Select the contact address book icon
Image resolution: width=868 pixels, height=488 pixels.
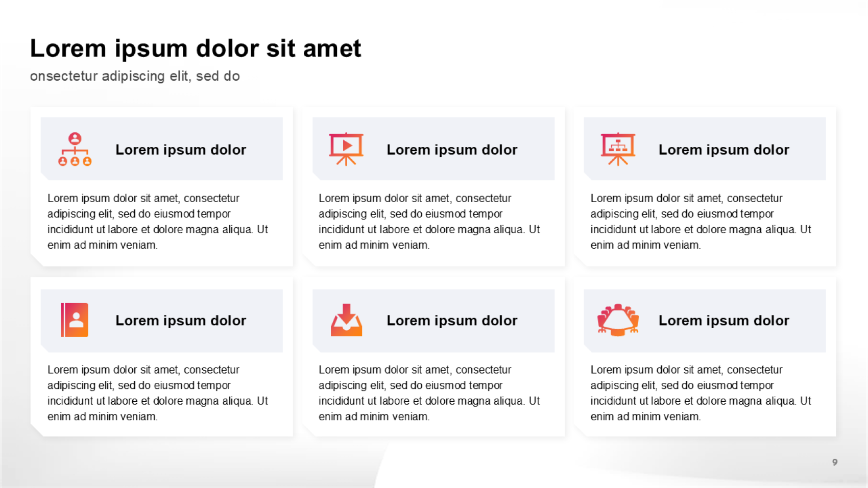click(x=75, y=320)
